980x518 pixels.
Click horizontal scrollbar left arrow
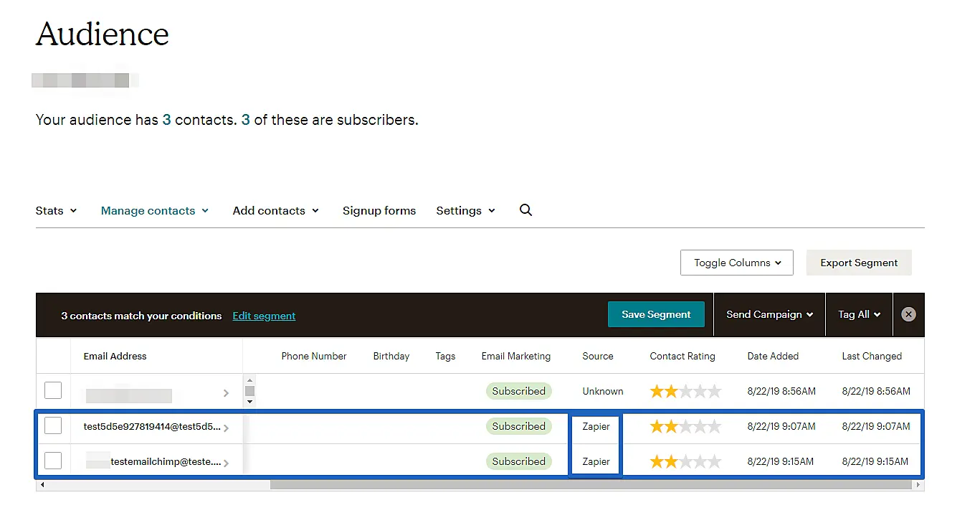[42, 486]
